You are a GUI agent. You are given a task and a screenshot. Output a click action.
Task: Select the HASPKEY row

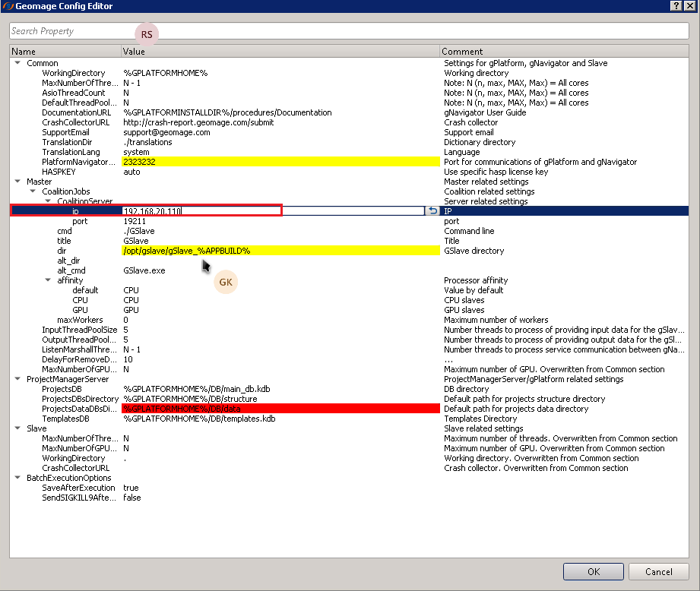coord(349,172)
